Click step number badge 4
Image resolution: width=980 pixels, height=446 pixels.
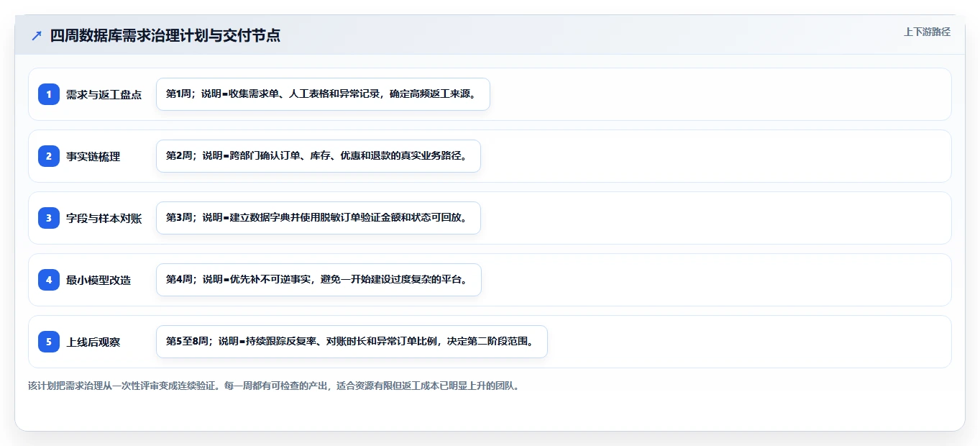coord(49,280)
